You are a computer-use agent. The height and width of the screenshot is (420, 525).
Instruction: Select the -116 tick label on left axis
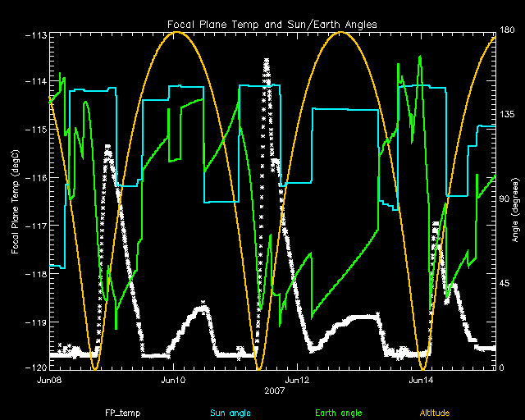[36, 177]
